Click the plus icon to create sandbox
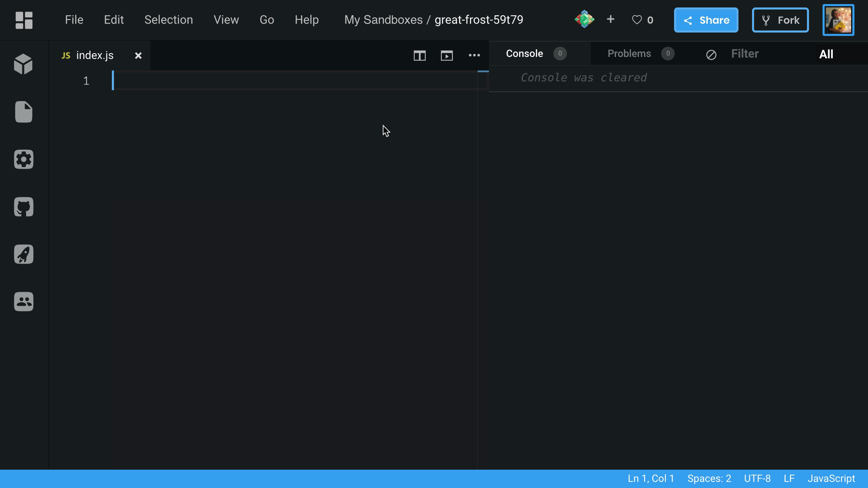This screenshot has width=868, height=488. 611,19
